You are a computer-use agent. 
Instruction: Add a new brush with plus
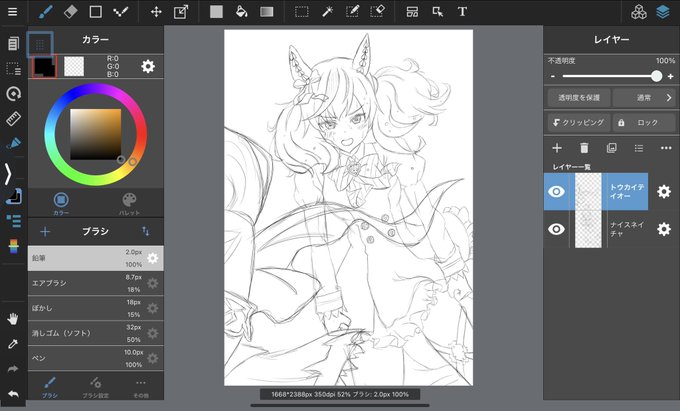(x=45, y=232)
